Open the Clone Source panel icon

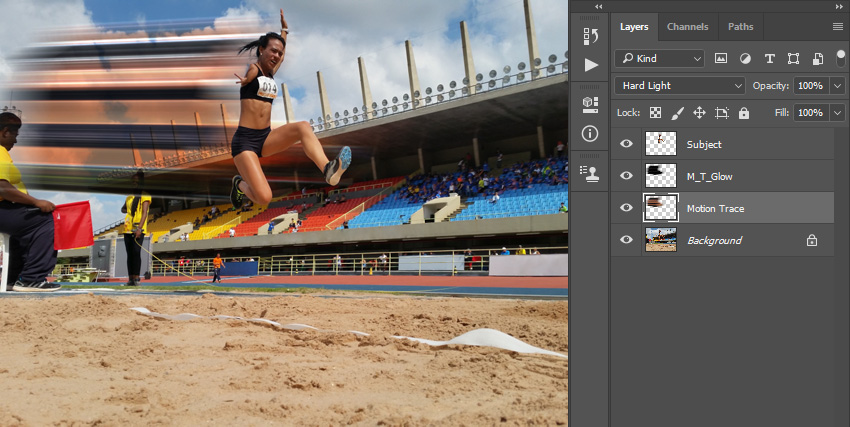pyautogui.click(x=590, y=173)
